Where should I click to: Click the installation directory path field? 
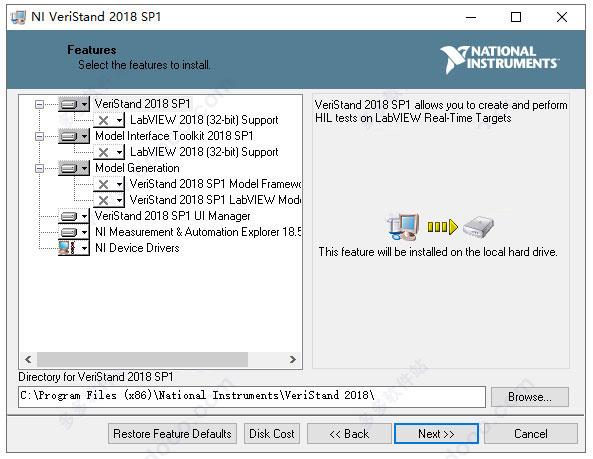pyautogui.click(x=252, y=397)
